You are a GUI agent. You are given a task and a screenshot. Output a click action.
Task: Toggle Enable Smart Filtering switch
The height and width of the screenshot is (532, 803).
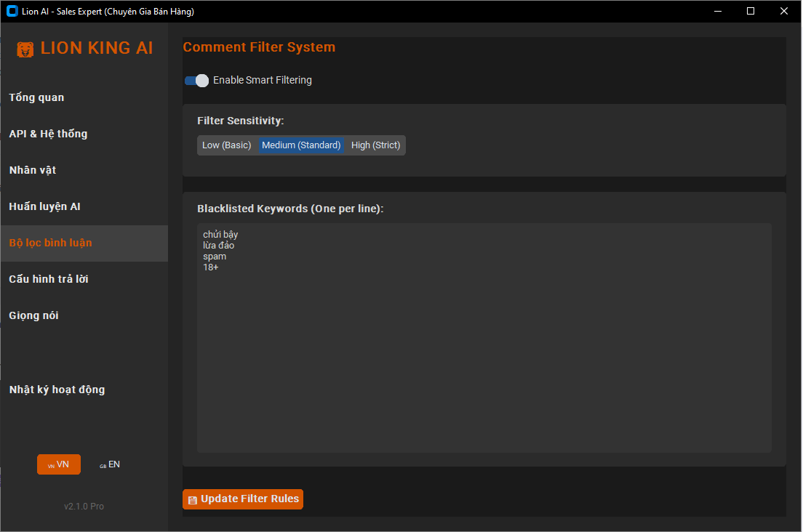tap(196, 81)
